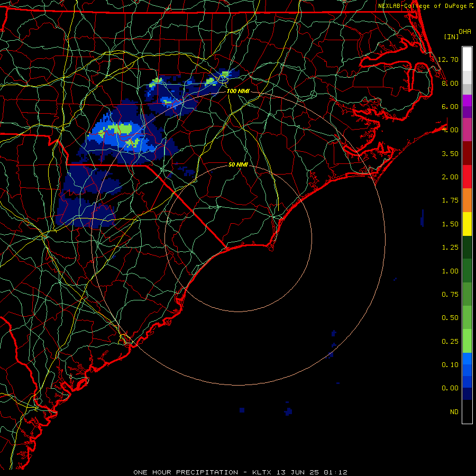
Task: Choose the navy swatch above ND
Action: click(467, 394)
